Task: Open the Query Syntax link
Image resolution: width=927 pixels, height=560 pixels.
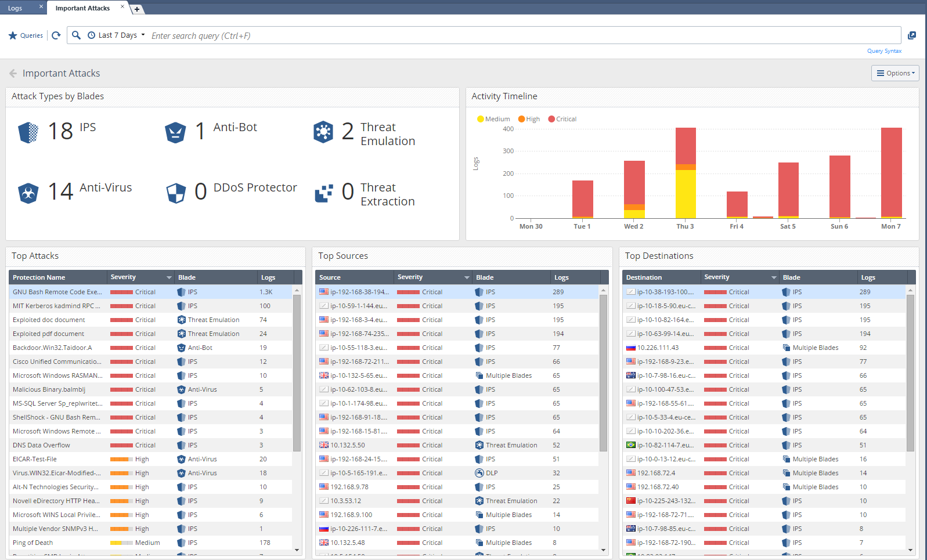Action: point(884,51)
